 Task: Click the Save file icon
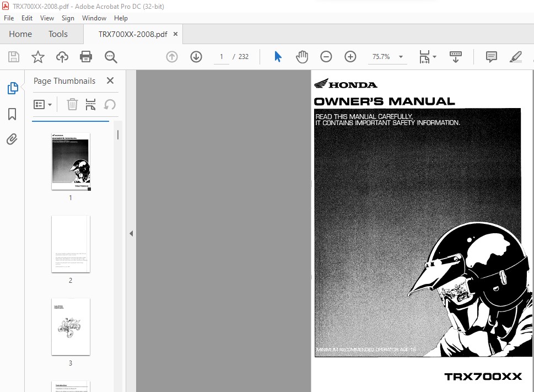[x=14, y=57]
